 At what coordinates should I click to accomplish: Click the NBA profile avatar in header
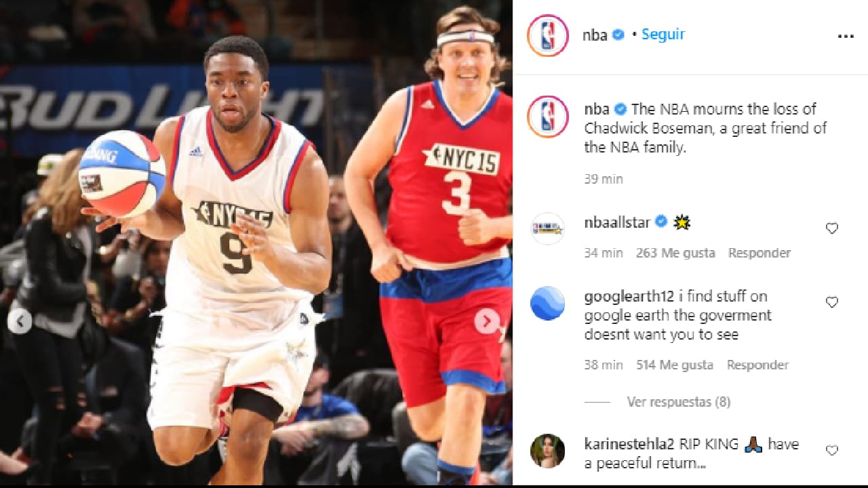point(547,35)
